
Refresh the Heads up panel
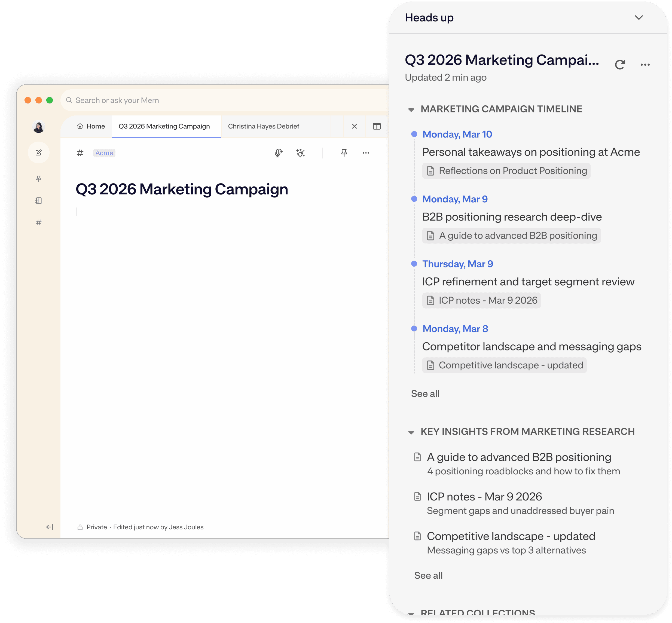point(620,64)
